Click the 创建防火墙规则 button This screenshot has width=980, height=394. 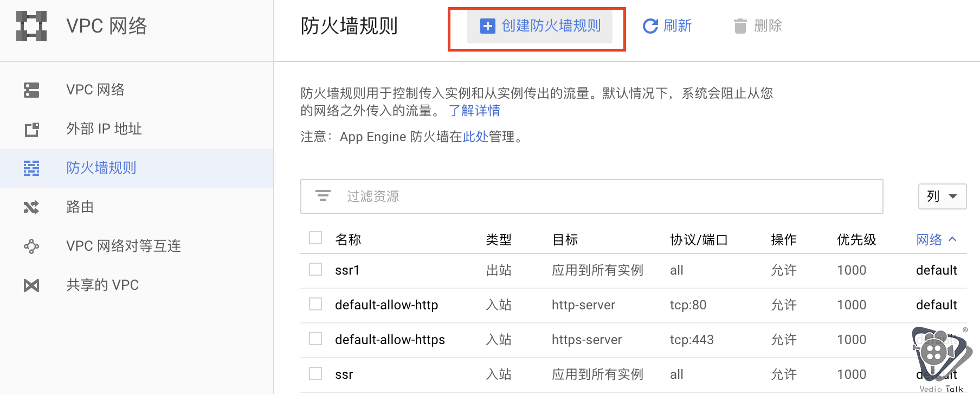540,26
